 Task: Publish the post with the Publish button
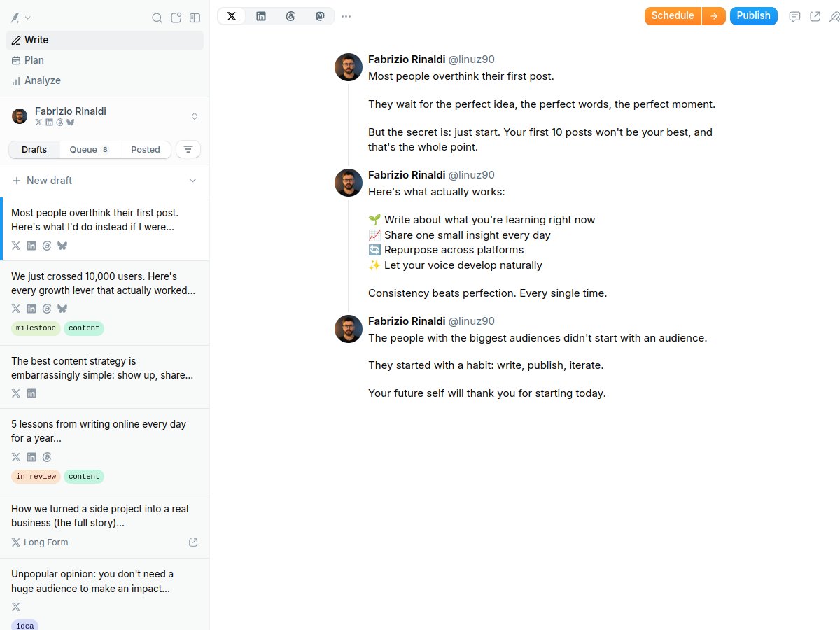[x=754, y=15]
